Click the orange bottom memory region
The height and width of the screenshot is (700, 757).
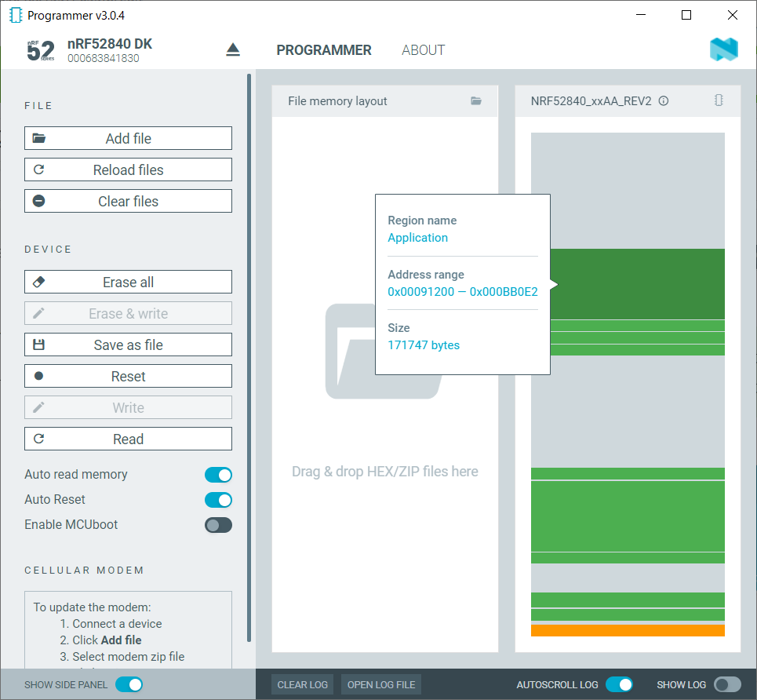628,630
